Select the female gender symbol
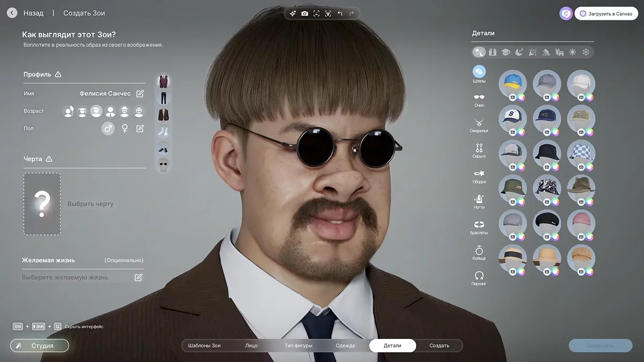 [125, 129]
